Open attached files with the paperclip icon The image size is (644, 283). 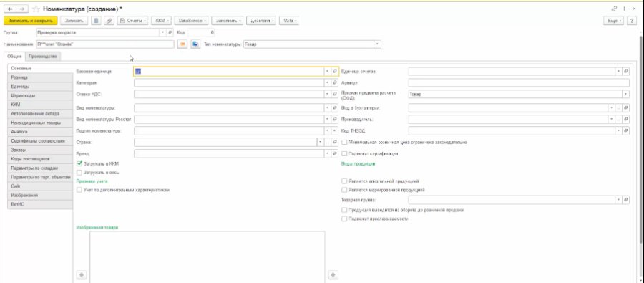[x=109, y=21]
